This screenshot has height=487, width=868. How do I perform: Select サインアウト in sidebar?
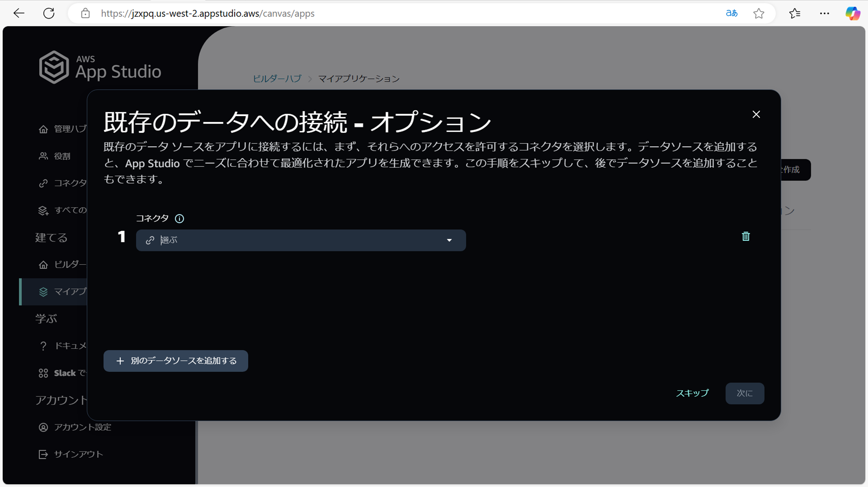[78, 454]
